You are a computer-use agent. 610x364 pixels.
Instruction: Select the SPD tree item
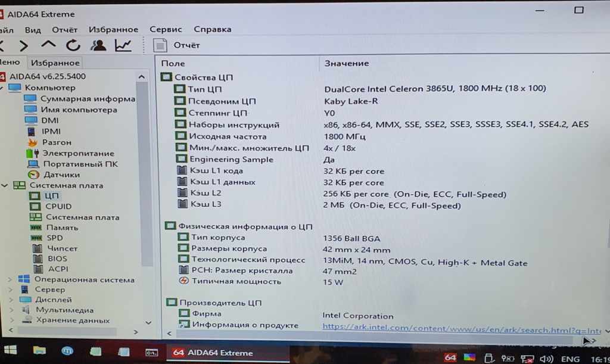point(54,238)
